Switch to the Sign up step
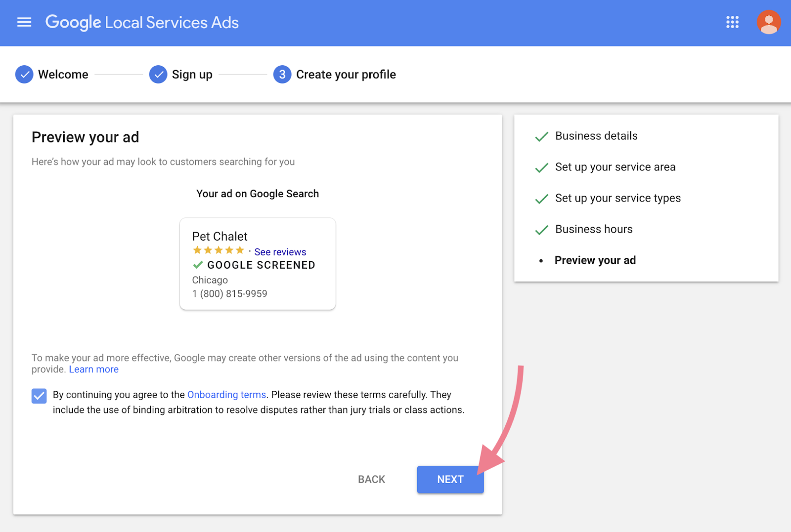Screen dimensions: 791x532 tap(192, 74)
